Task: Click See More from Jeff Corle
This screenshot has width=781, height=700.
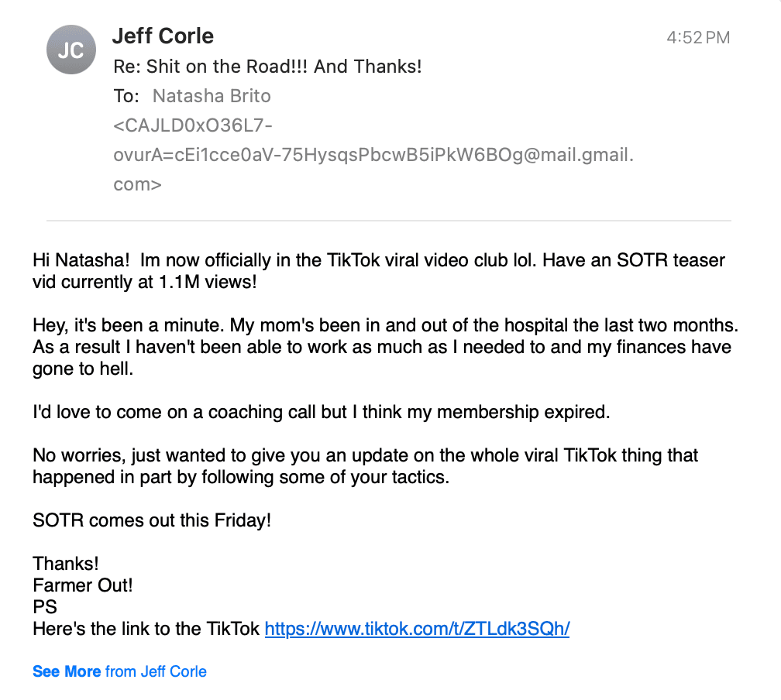Action: [x=119, y=671]
